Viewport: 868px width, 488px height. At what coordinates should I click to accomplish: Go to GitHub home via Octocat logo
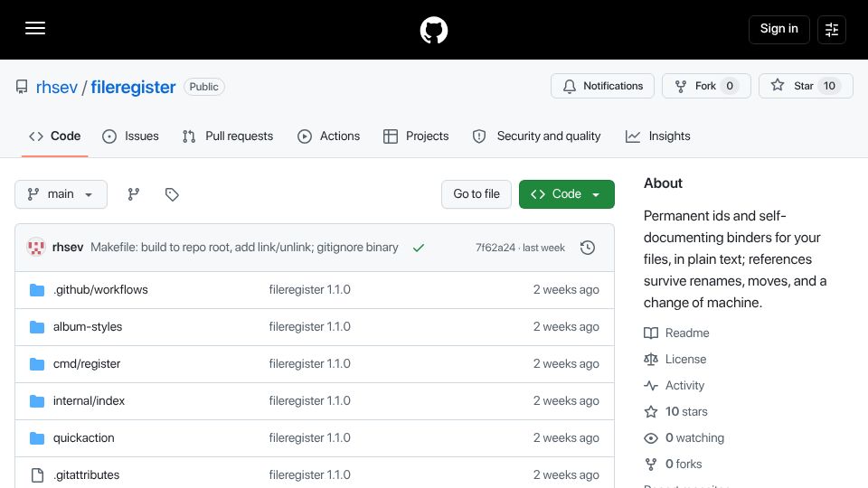(x=433, y=30)
